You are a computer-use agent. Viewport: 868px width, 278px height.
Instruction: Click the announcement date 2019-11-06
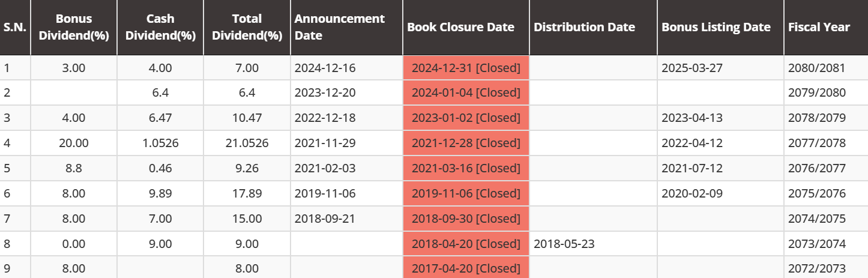(x=325, y=193)
